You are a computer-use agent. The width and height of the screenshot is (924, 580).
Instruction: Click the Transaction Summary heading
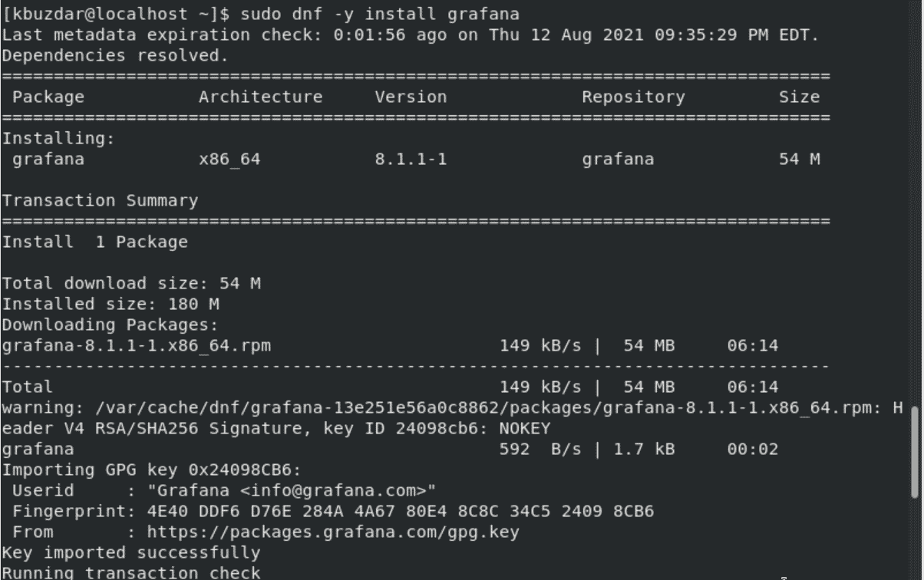pos(100,201)
